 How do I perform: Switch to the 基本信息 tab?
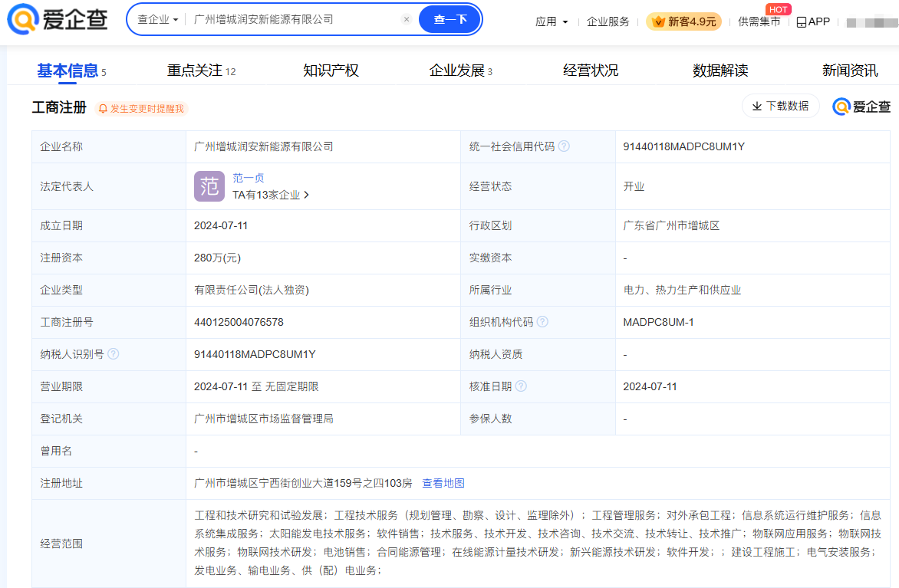point(71,71)
